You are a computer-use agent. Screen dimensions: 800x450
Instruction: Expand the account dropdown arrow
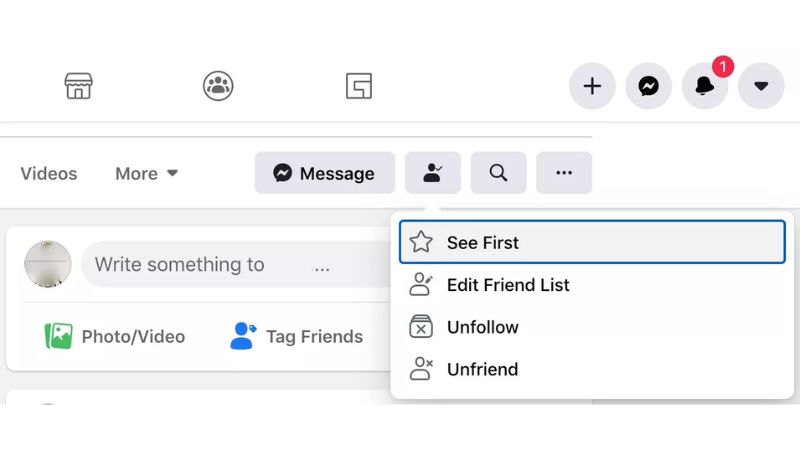[x=761, y=86]
